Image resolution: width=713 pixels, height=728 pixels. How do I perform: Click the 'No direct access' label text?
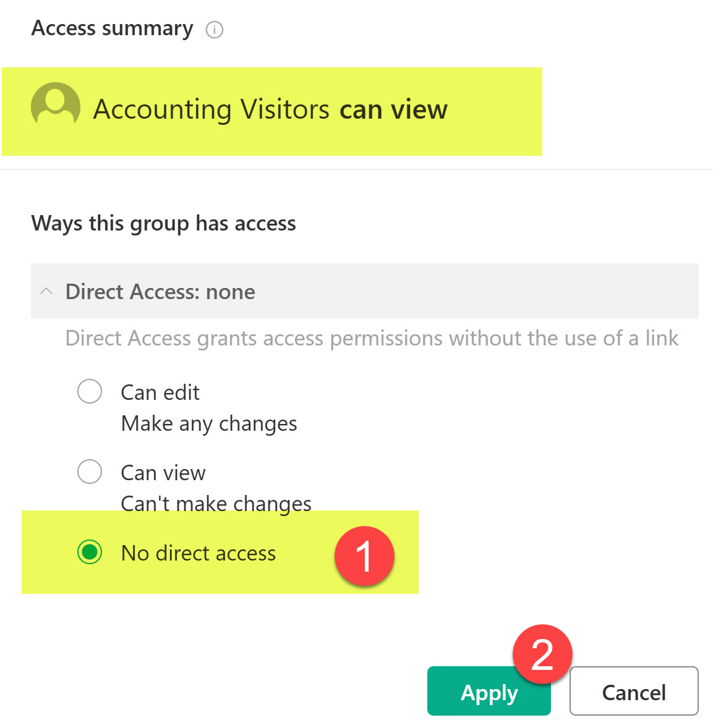click(x=199, y=553)
